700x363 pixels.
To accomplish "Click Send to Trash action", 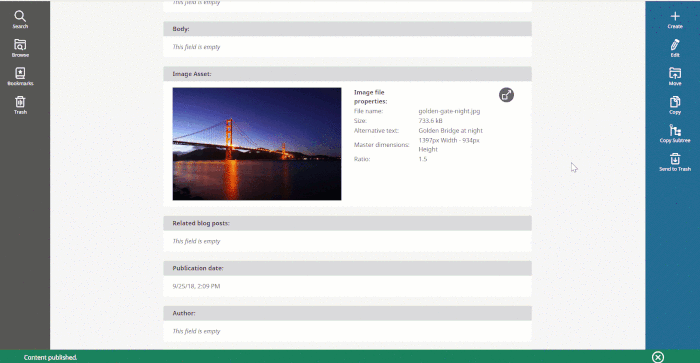I will pyautogui.click(x=675, y=163).
